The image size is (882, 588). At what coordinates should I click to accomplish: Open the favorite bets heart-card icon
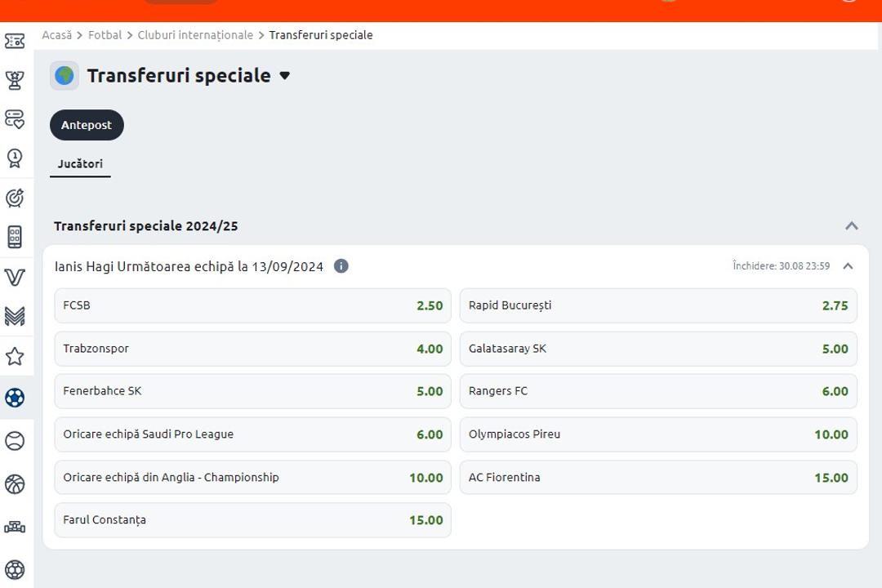[x=15, y=119]
